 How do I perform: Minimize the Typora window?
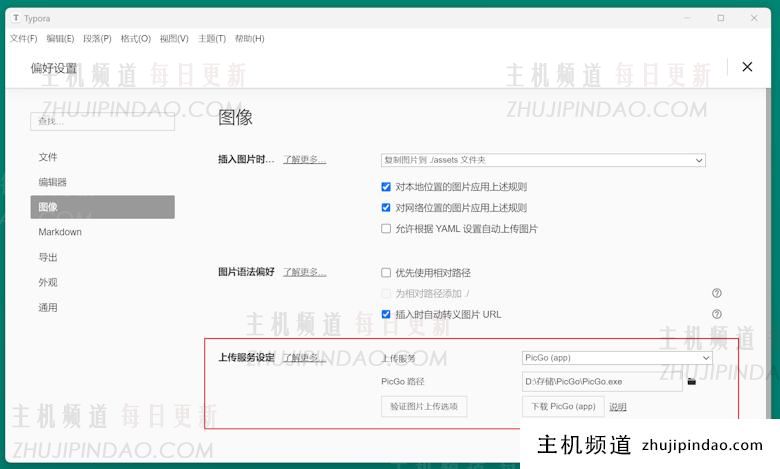pyautogui.click(x=687, y=18)
